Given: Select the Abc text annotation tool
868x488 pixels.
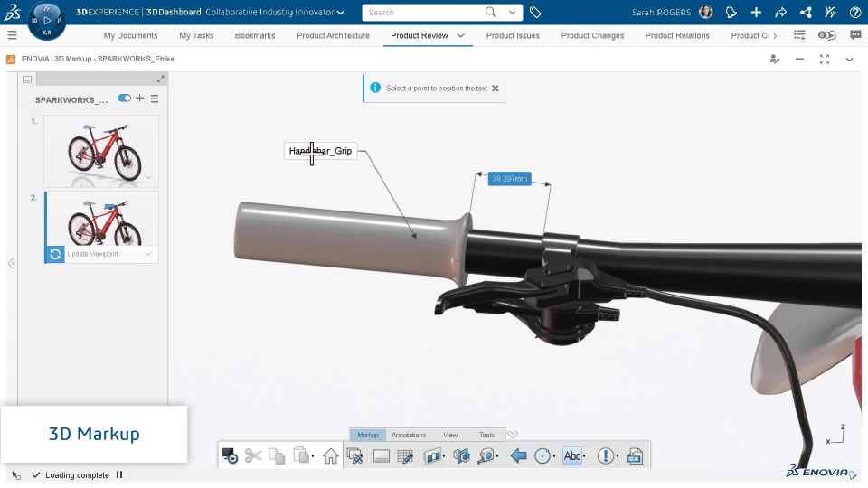Looking at the screenshot, I should point(572,455).
